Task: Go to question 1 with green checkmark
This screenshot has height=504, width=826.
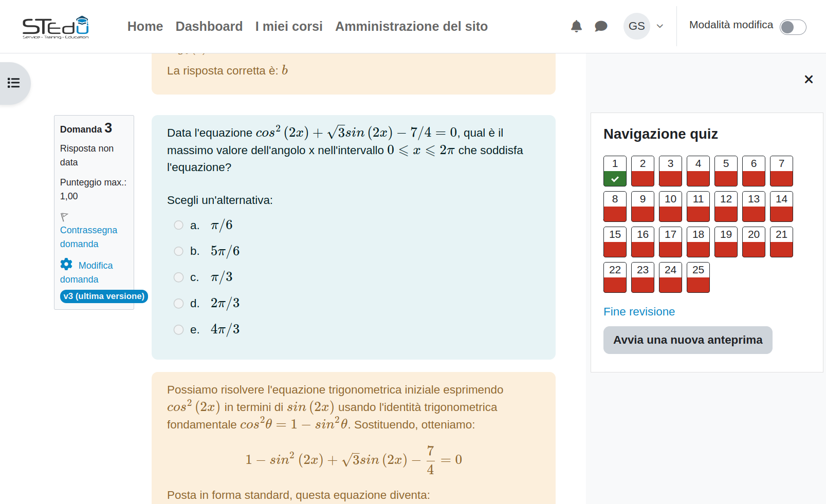Action: point(615,171)
